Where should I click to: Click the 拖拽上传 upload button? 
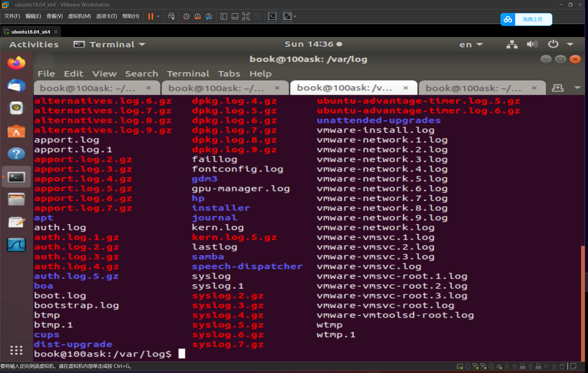point(533,19)
